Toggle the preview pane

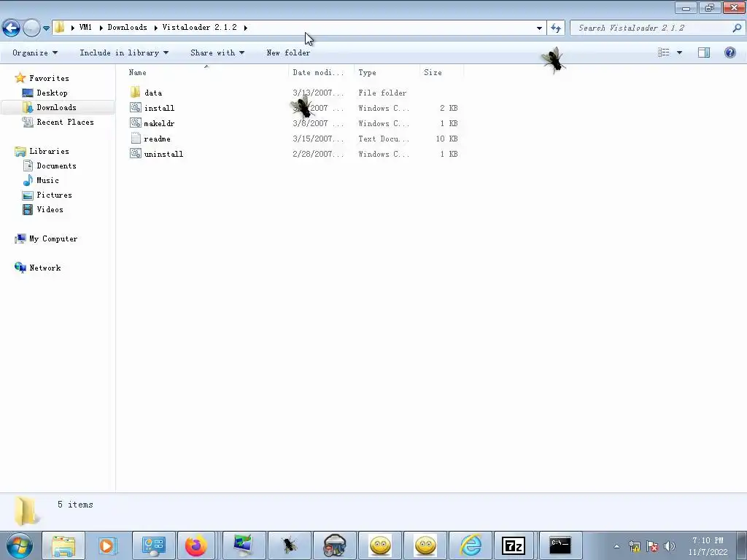pyautogui.click(x=704, y=52)
